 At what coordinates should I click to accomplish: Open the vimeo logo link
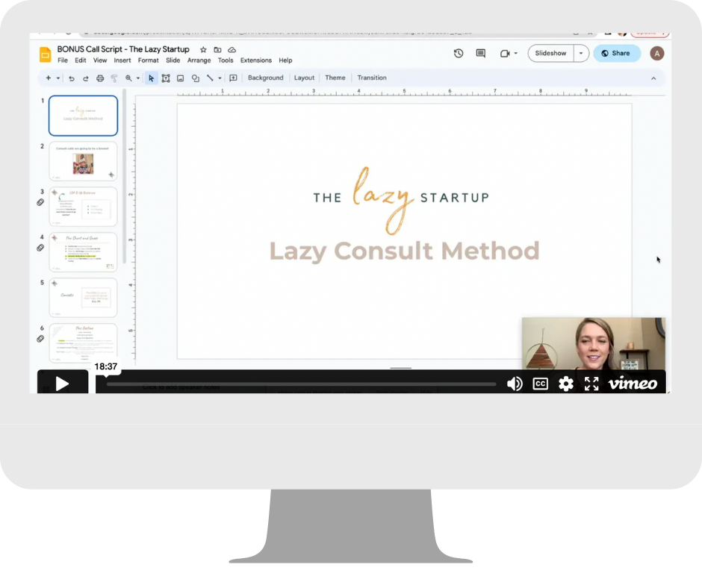tap(633, 384)
